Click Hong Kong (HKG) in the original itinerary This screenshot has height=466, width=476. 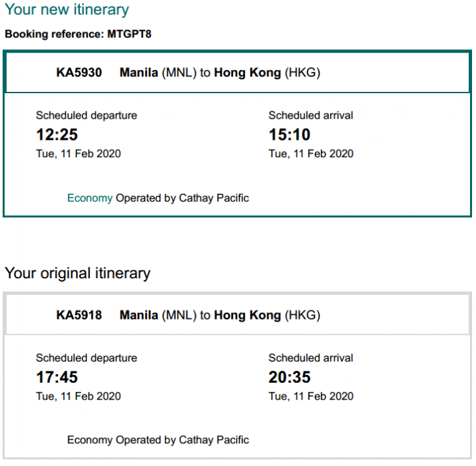tap(267, 315)
